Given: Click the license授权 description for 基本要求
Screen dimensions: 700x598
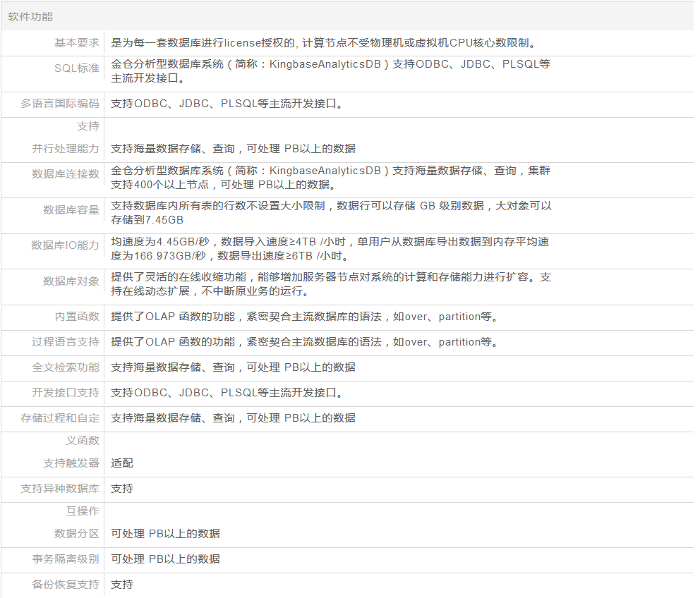Looking at the screenshot, I should pos(323,43).
